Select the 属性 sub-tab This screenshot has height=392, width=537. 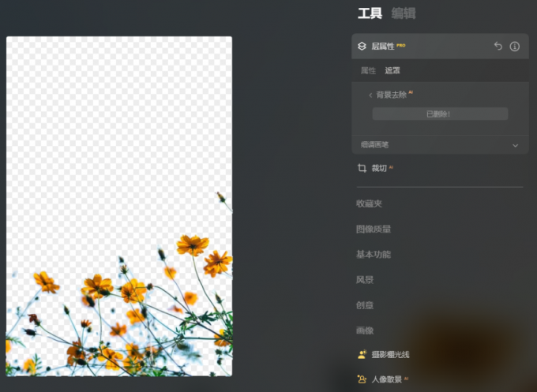pos(368,71)
